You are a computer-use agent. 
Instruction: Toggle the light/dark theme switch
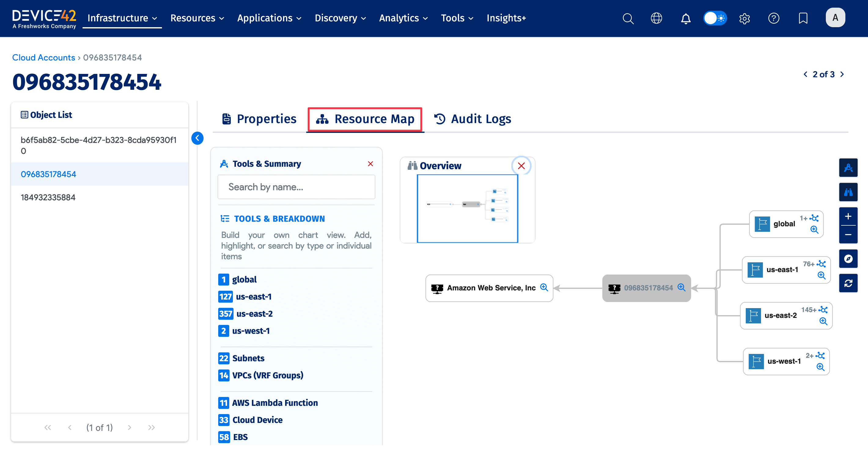(x=715, y=18)
